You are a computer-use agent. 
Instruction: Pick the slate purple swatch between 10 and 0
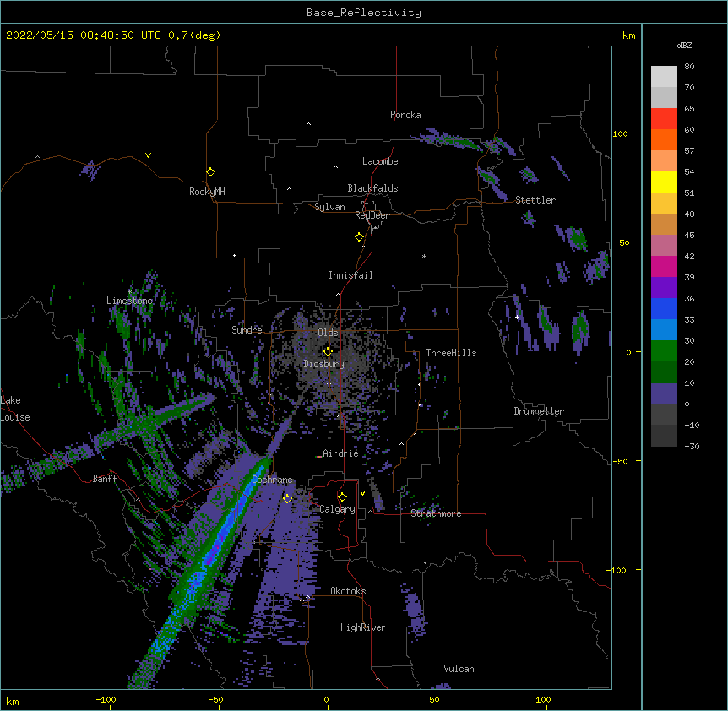(x=664, y=393)
